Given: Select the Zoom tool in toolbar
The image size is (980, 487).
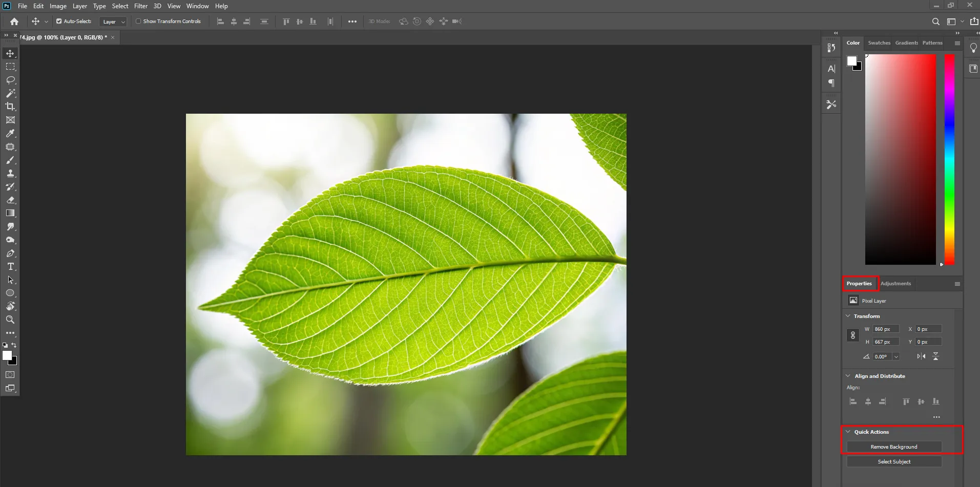Looking at the screenshot, I should [10, 320].
